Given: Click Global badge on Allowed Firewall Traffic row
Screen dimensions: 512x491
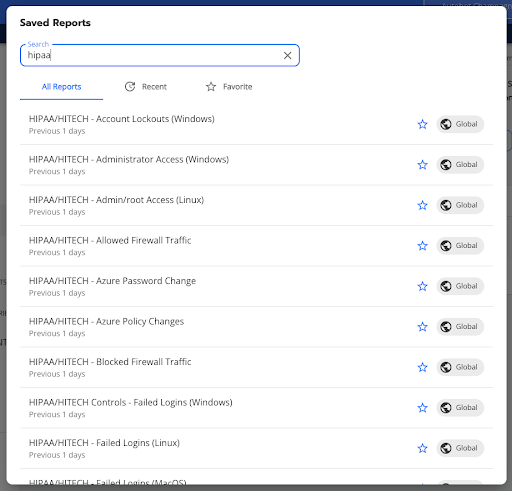Looking at the screenshot, I should coord(460,246).
